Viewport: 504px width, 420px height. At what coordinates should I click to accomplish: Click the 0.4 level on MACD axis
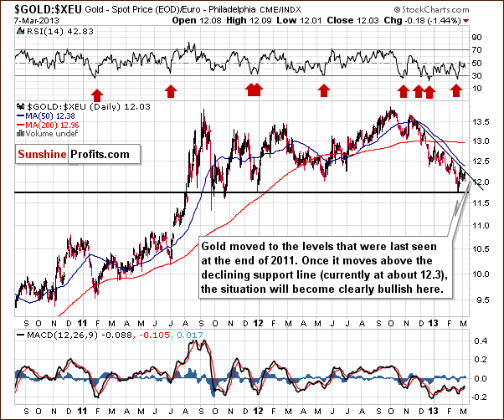click(x=480, y=341)
